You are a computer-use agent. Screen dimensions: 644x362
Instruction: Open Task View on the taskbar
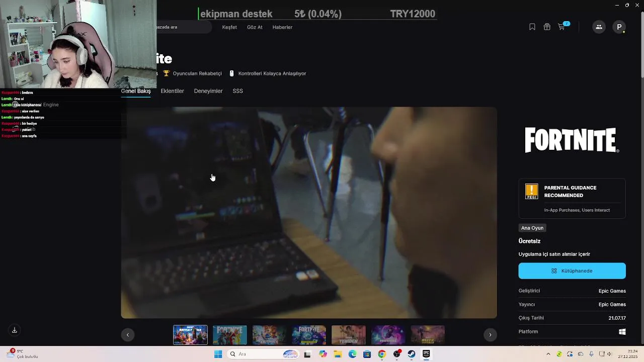pyautogui.click(x=307, y=354)
